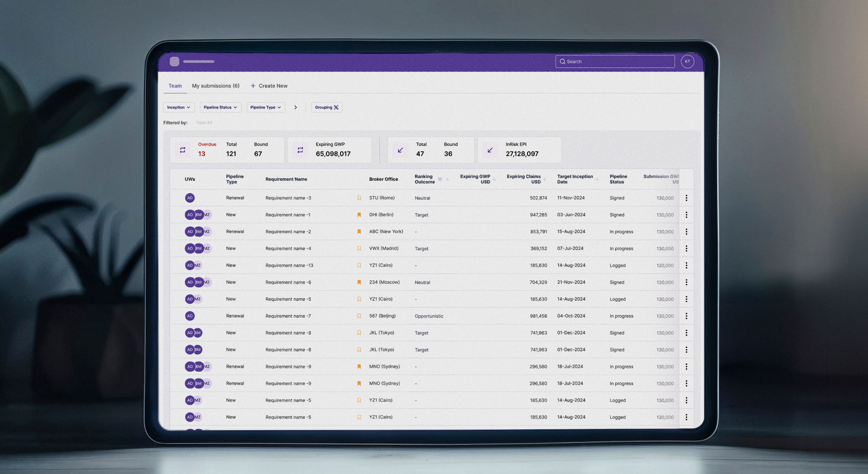Click the renewal cycle icon beside Overdue
The width and height of the screenshot is (868, 474).
pos(183,150)
